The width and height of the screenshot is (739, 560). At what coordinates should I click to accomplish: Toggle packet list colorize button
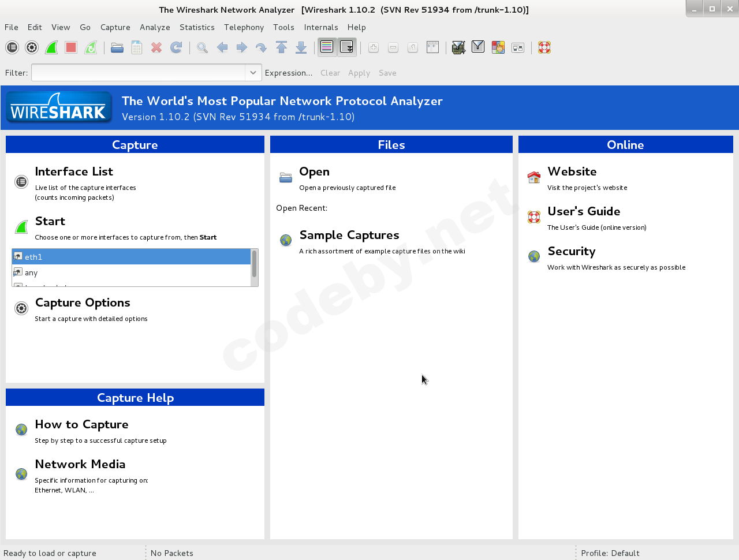click(327, 47)
